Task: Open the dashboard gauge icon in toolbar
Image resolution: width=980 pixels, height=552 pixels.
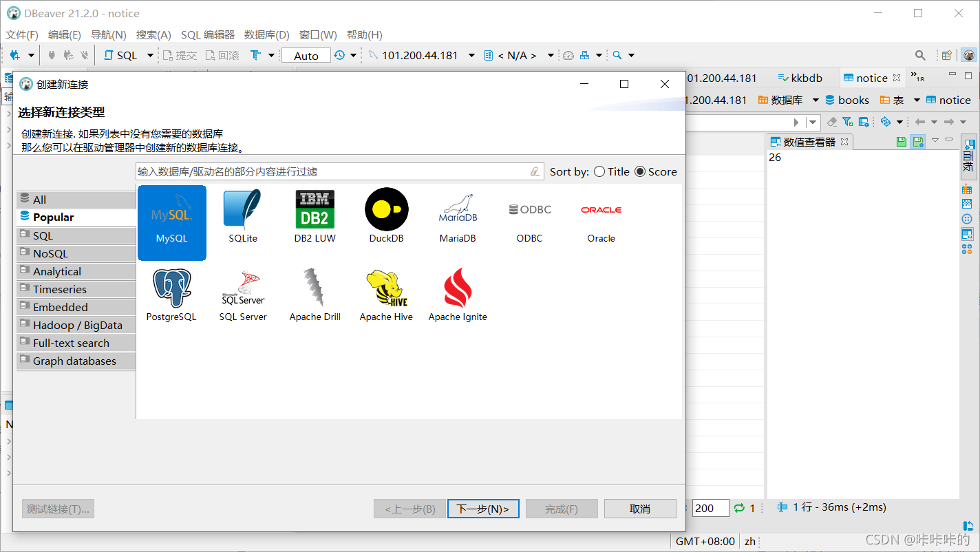Action: tap(568, 55)
